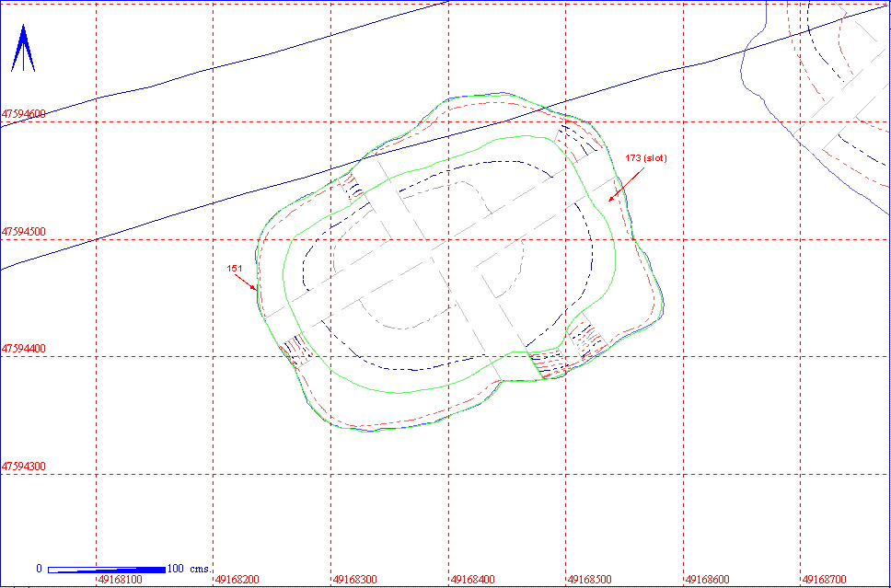Click the blue scale bar graphic

click(107, 570)
